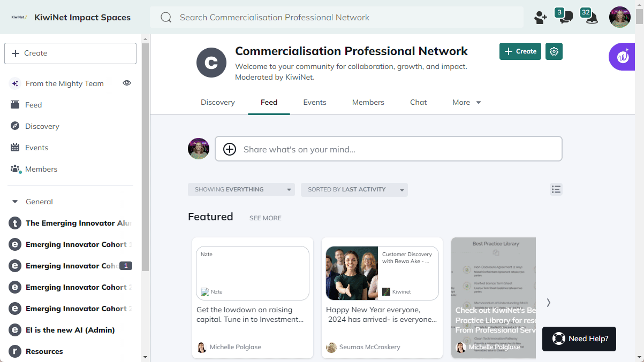Click the SEE MORE link beside Featured
The height and width of the screenshot is (362, 644).
pos(266,218)
